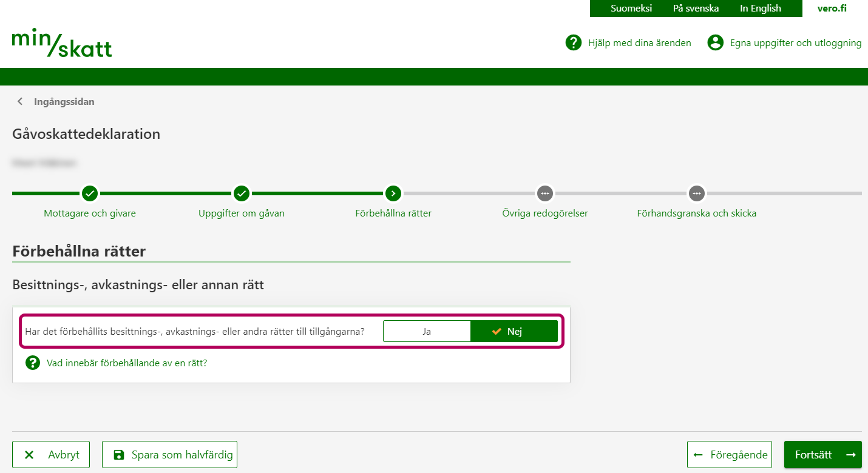Select På svenska language option
Image resolution: width=868 pixels, height=473 pixels.
point(696,8)
